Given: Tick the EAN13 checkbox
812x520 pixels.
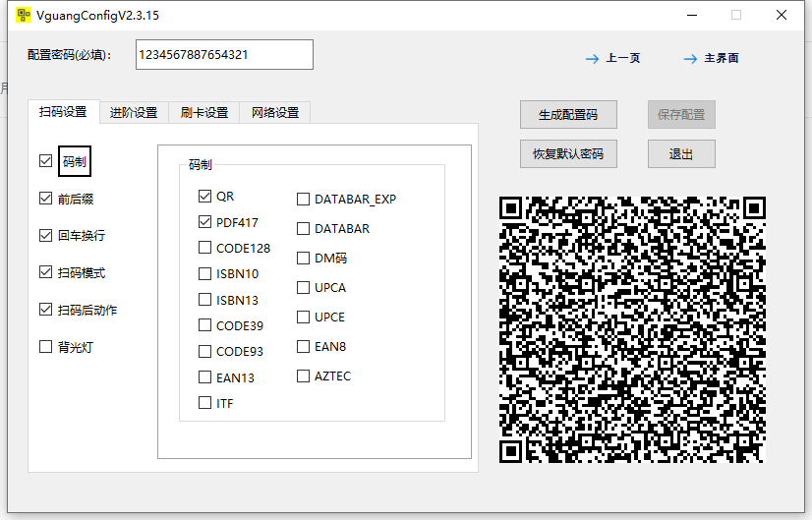Looking at the screenshot, I should point(205,377).
